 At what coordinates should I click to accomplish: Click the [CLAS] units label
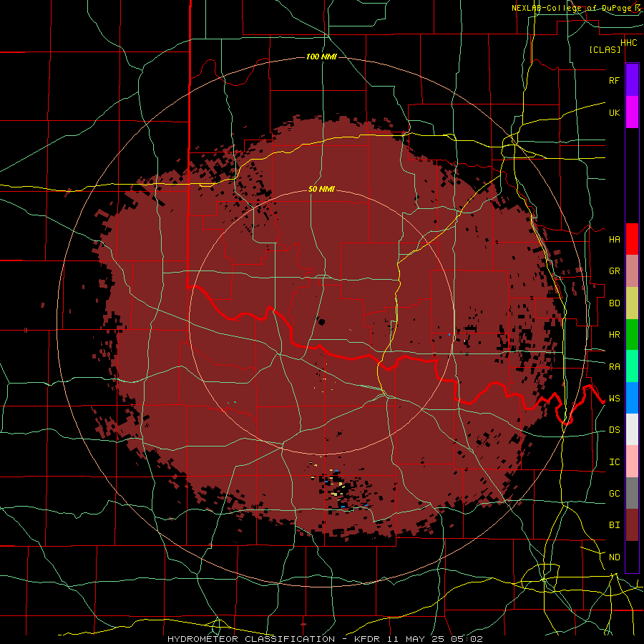(605, 49)
